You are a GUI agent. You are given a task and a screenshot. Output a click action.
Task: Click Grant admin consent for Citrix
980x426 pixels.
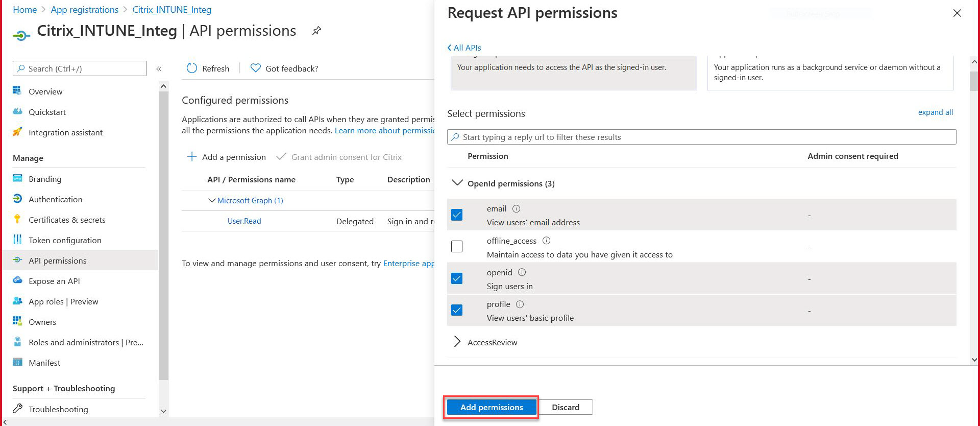point(339,157)
